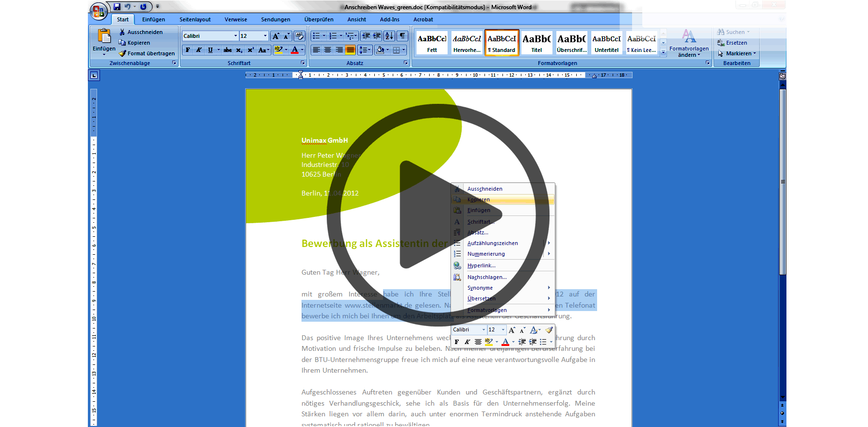The image size is (868, 427).
Task: Click the Einfügen clipboard paste icon
Action: click(x=104, y=37)
